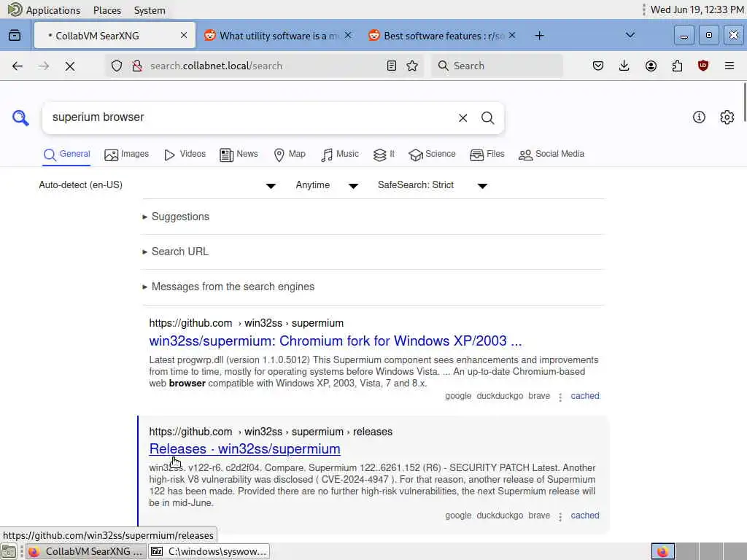Open win32ss/supermium Chromium fork result
This screenshot has width=747, height=560.
pyautogui.click(x=336, y=341)
